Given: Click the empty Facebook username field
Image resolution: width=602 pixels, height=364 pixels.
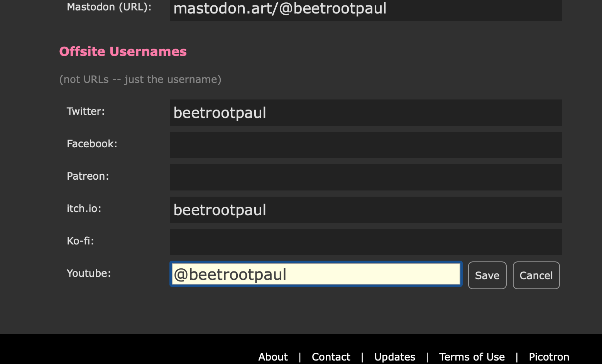Looking at the screenshot, I should pos(366,145).
